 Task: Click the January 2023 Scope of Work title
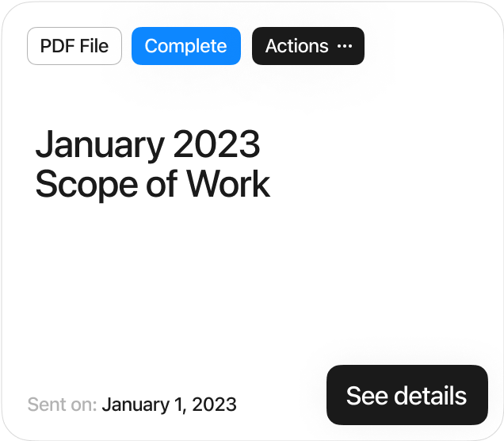click(152, 164)
